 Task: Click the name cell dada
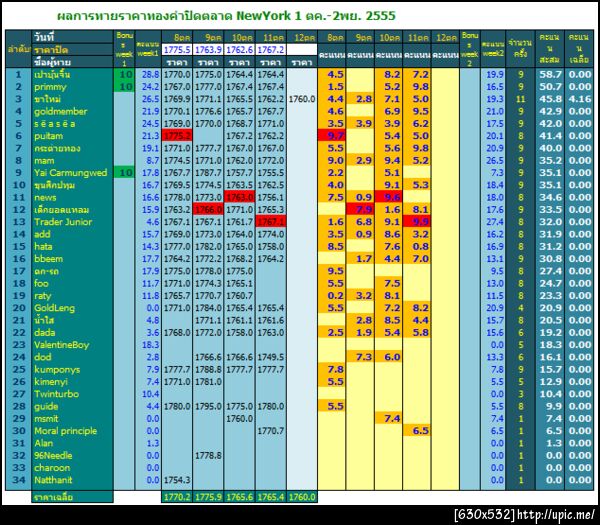pyautogui.click(x=72, y=333)
